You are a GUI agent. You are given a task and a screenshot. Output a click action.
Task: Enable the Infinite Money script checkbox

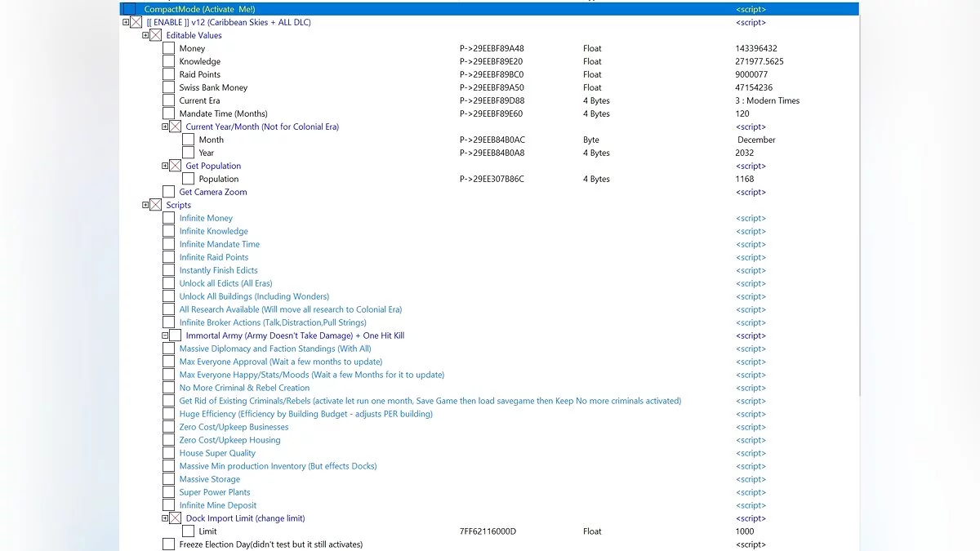(x=168, y=218)
